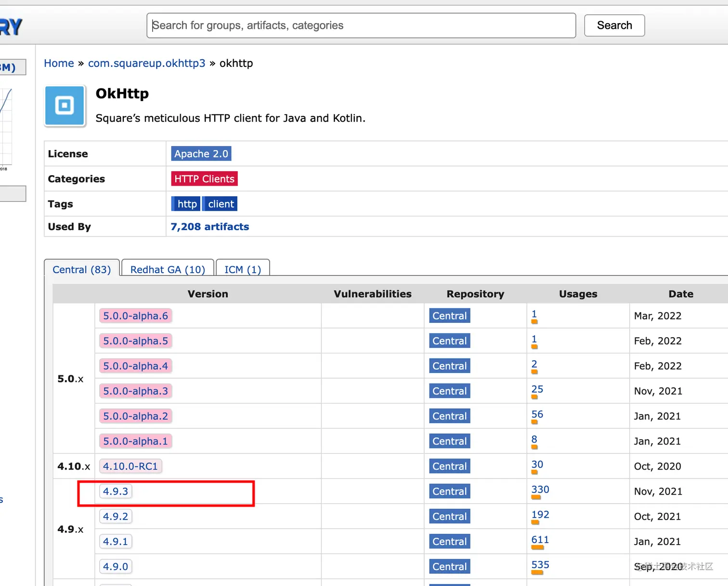This screenshot has height=586, width=728.
Task: Click the 5.0.x version group label
Action: pyautogui.click(x=70, y=379)
